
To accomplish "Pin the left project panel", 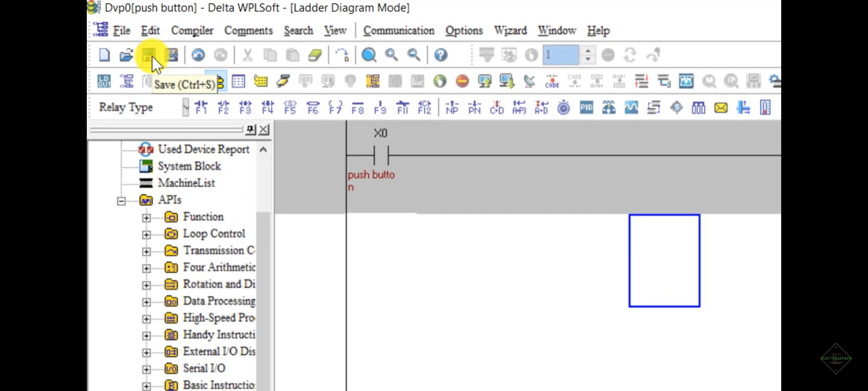I will [x=250, y=129].
